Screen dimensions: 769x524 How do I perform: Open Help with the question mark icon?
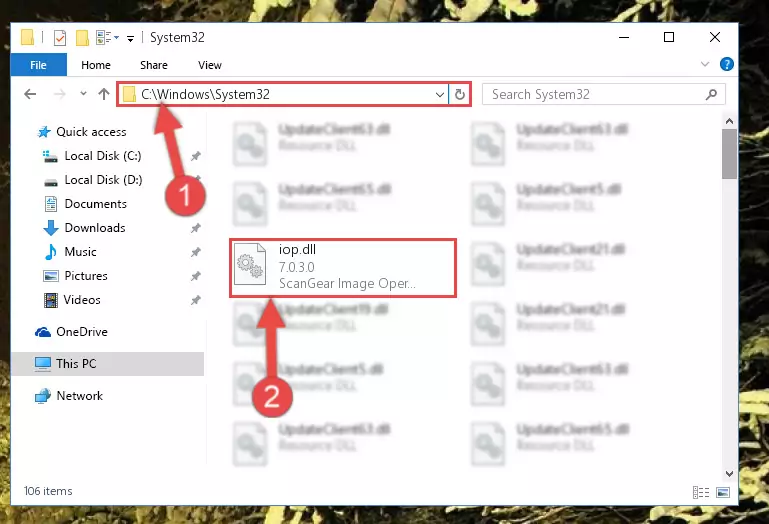pos(726,64)
